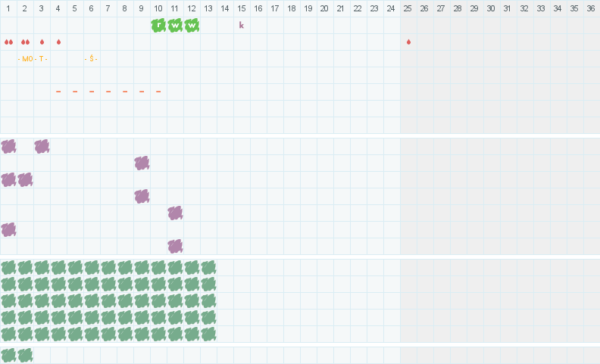Click the yellow 'Š' note on day 6
This screenshot has width=600, height=364.
92,58
